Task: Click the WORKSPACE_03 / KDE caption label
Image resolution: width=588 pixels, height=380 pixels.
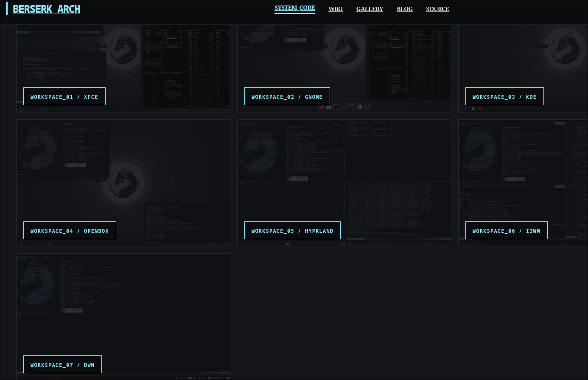Action: [x=504, y=97]
